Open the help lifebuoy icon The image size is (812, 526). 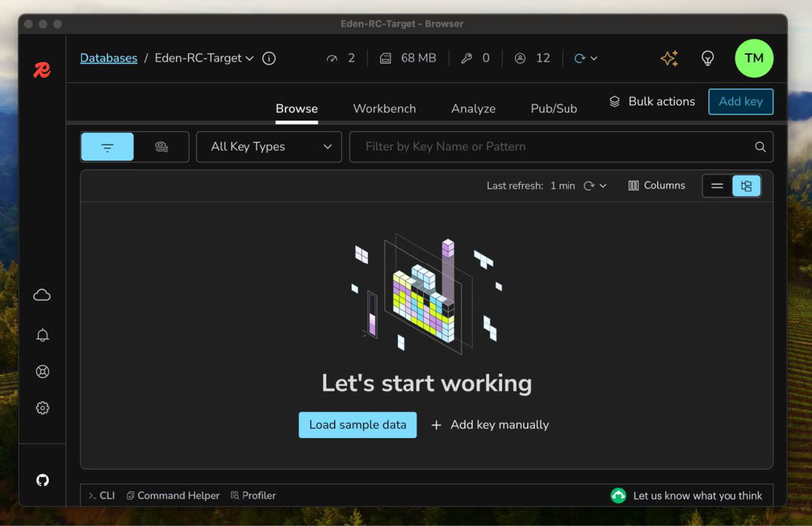coord(42,371)
